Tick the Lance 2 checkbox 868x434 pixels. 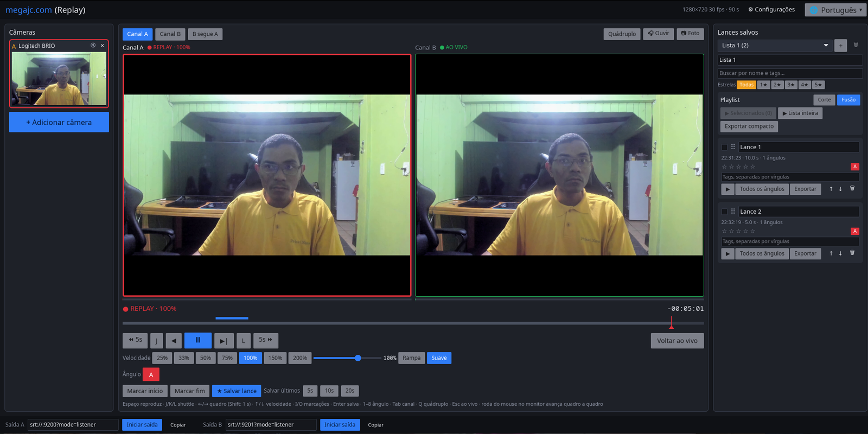click(724, 212)
